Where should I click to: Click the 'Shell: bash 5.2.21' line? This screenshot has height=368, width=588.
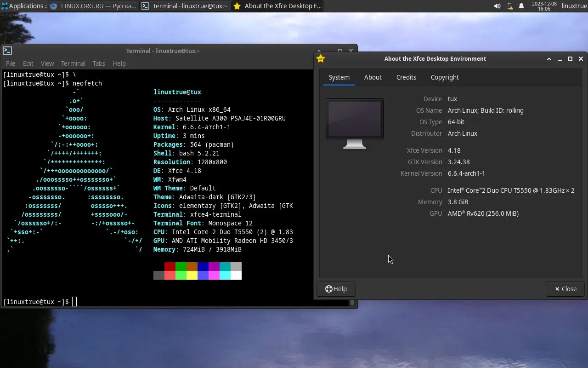tap(187, 153)
